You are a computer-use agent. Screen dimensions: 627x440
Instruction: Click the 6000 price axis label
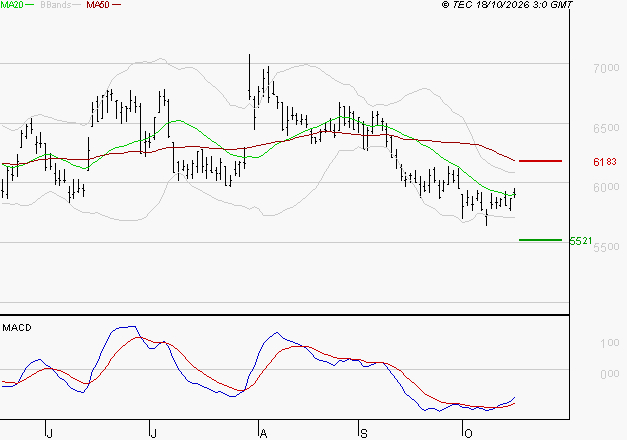pyautogui.click(x=606, y=187)
